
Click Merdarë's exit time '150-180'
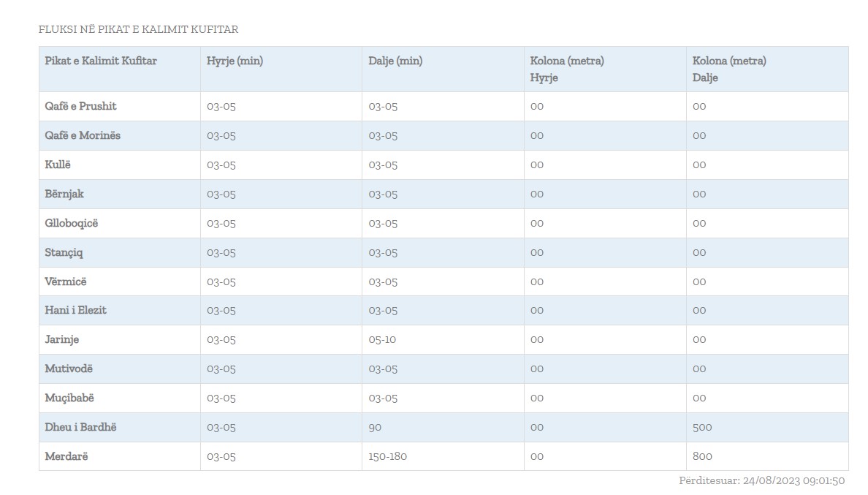coord(387,457)
